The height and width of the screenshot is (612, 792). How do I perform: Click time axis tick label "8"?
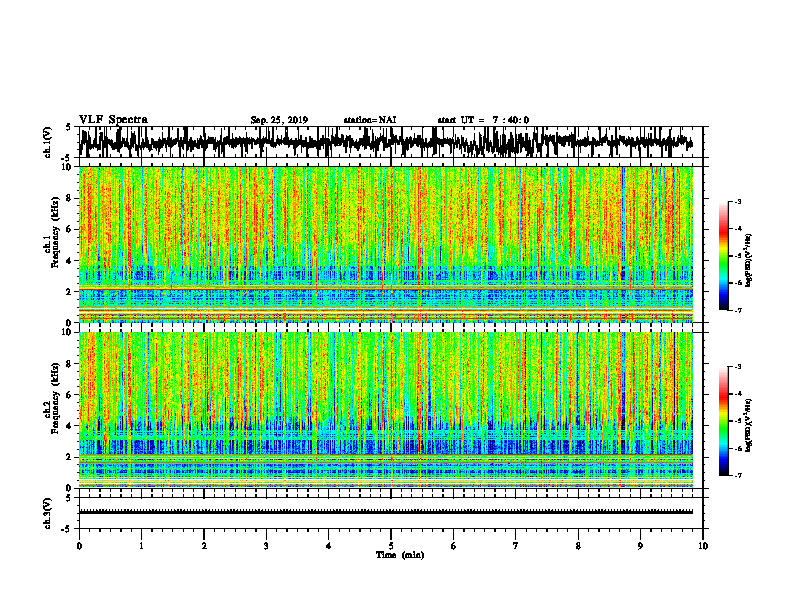(578, 546)
